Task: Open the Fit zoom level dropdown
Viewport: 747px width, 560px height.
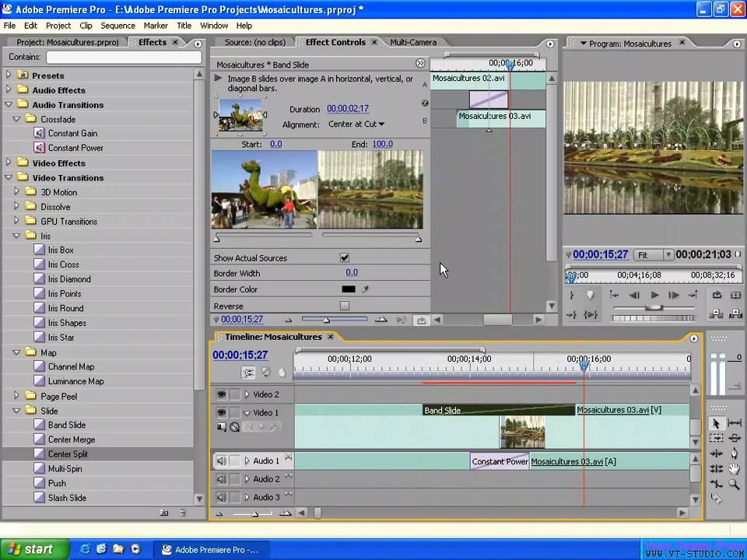Action: pos(653,255)
